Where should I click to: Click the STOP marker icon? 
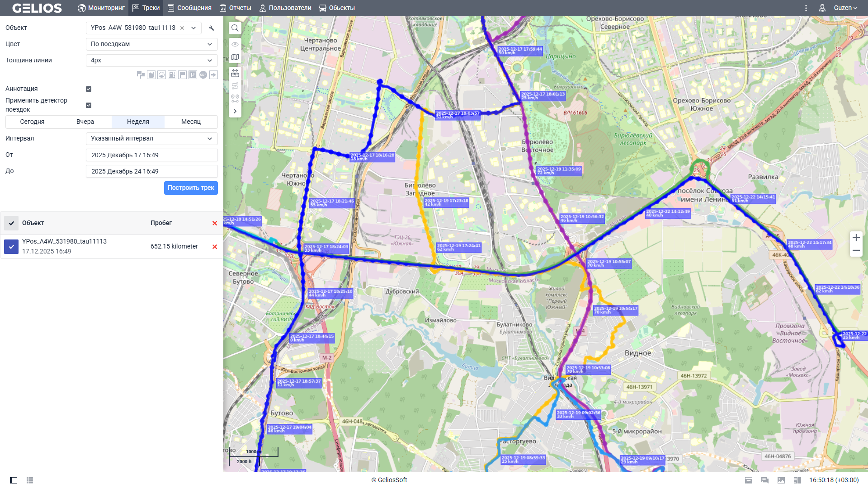pyautogui.click(x=203, y=75)
